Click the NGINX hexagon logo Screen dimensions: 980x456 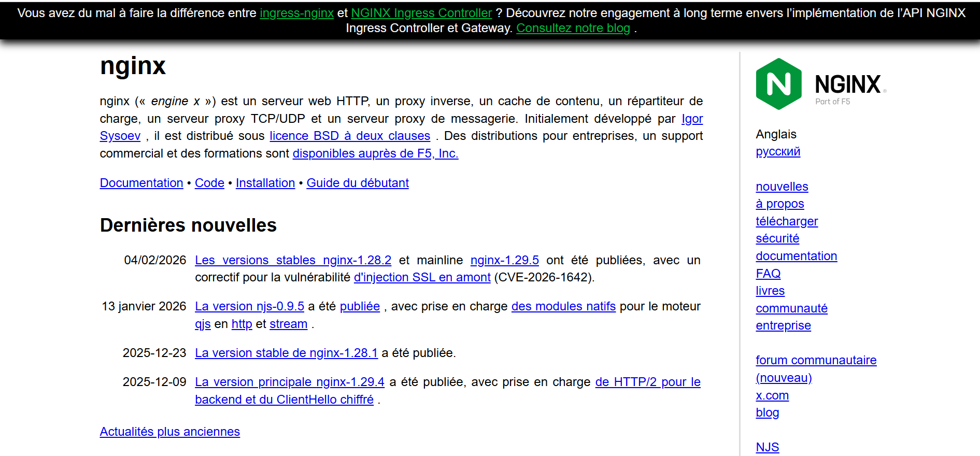coord(778,84)
